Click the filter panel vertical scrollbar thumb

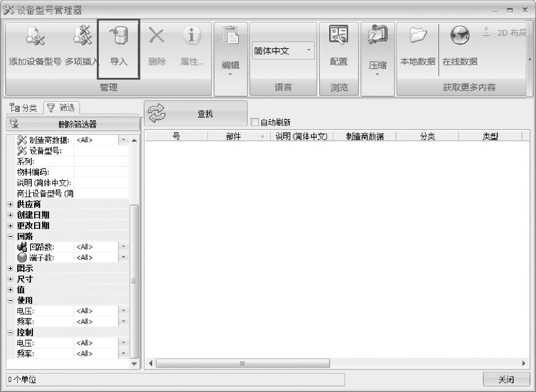pos(134,281)
